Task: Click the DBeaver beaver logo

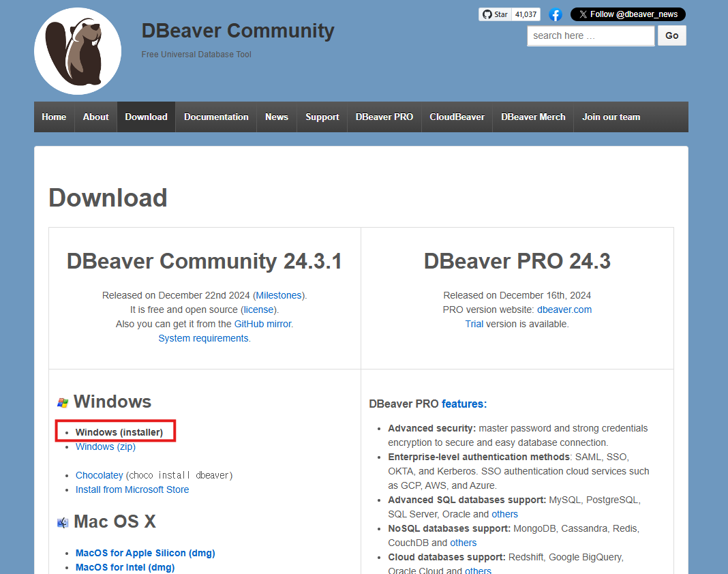Action: pyautogui.click(x=78, y=51)
